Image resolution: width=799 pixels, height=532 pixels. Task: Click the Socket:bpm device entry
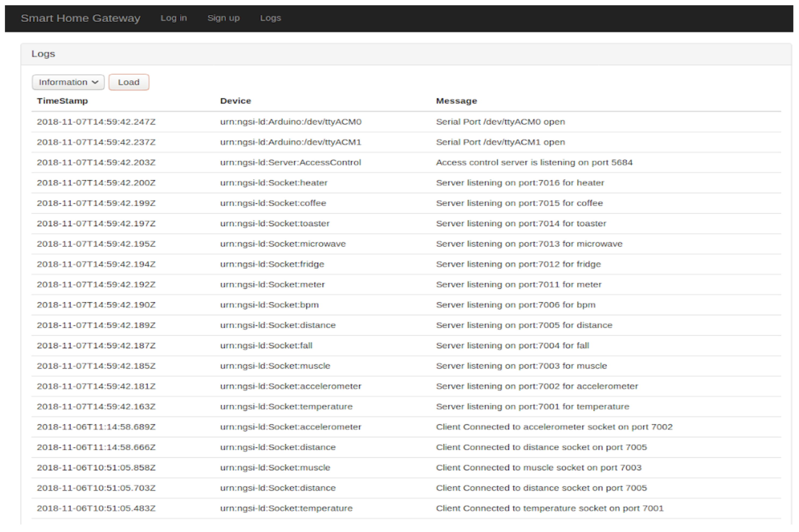(269, 305)
